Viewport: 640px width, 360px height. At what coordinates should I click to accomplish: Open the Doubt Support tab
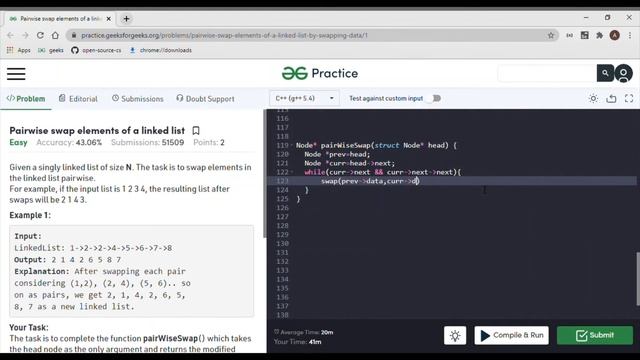click(x=205, y=99)
